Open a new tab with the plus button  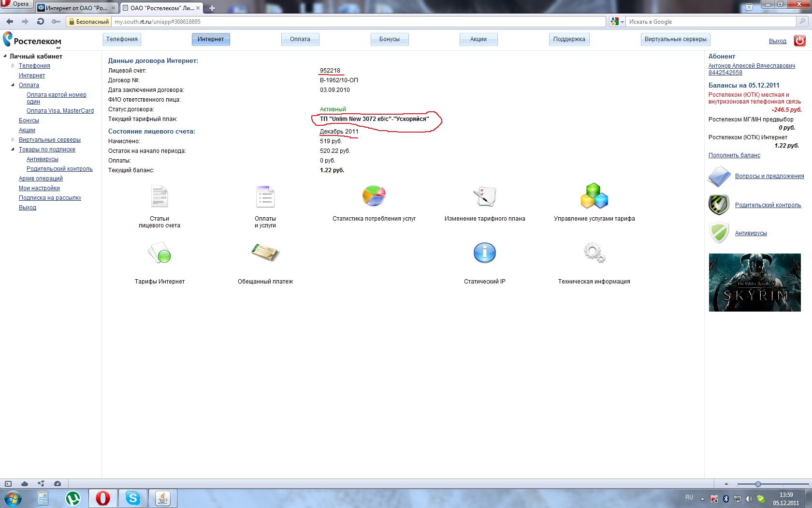[x=212, y=8]
